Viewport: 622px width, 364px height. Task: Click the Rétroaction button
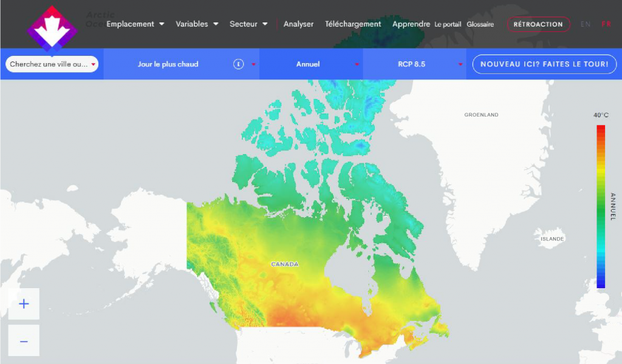point(538,24)
